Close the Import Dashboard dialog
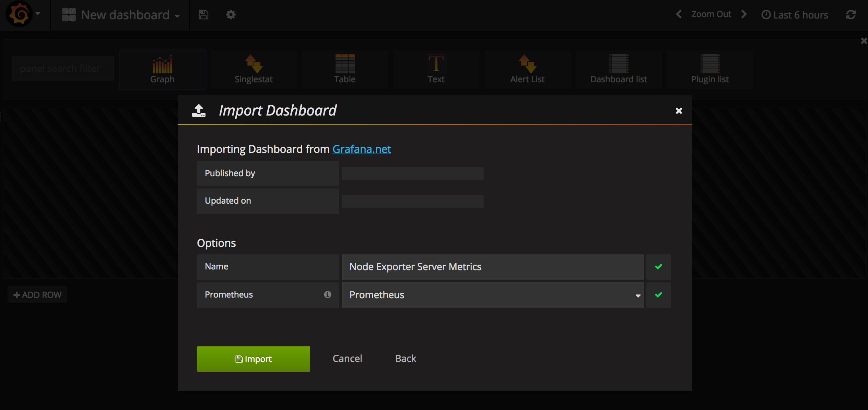This screenshot has width=868, height=410. 679,111
